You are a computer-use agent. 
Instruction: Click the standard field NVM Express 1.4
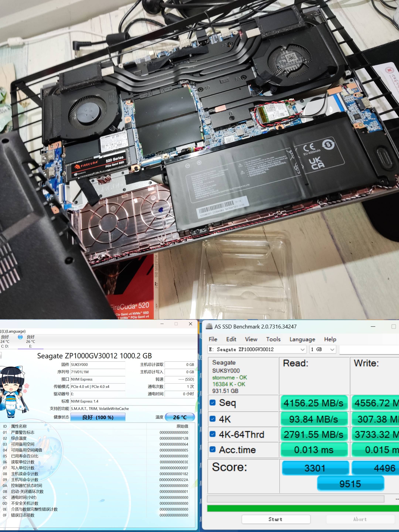(132, 401)
